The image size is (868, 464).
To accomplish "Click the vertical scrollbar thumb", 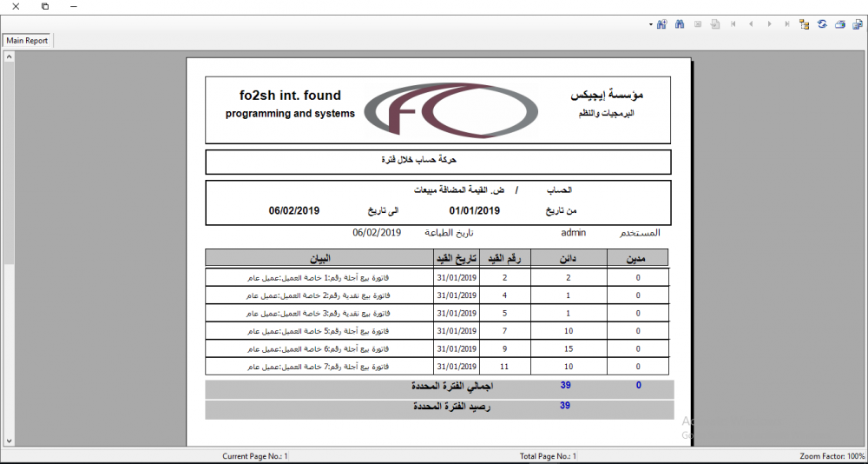I will pyautogui.click(x=9, y=162).
